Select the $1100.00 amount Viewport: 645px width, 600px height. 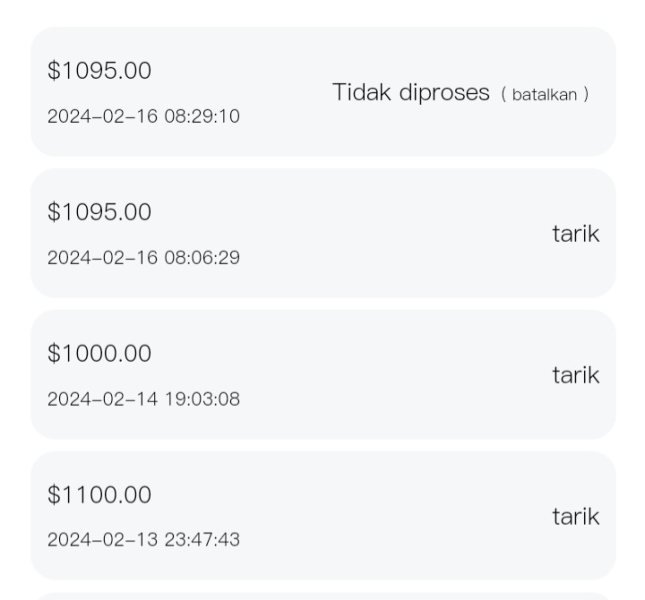click(99, 495)
